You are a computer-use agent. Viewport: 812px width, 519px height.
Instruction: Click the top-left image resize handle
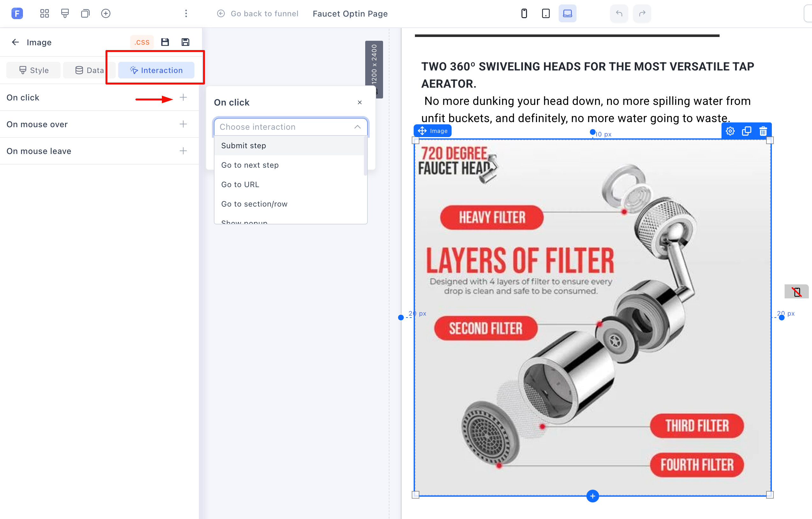416,140
